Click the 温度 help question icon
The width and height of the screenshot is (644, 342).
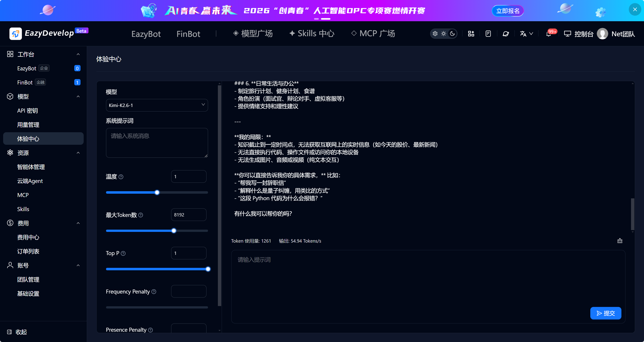(x=121, y=177)
